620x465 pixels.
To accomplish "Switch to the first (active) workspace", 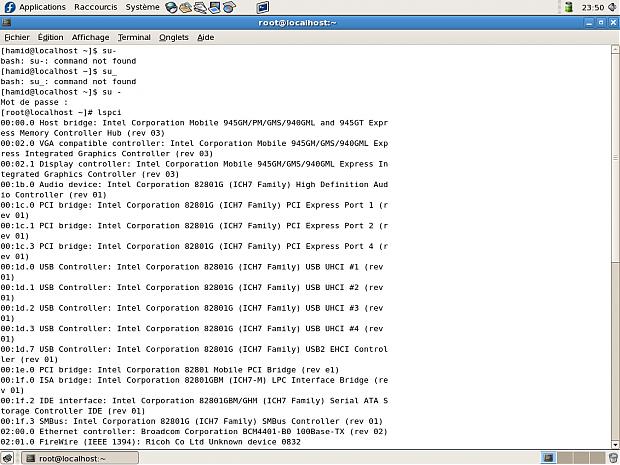I will tap(548, 458).
